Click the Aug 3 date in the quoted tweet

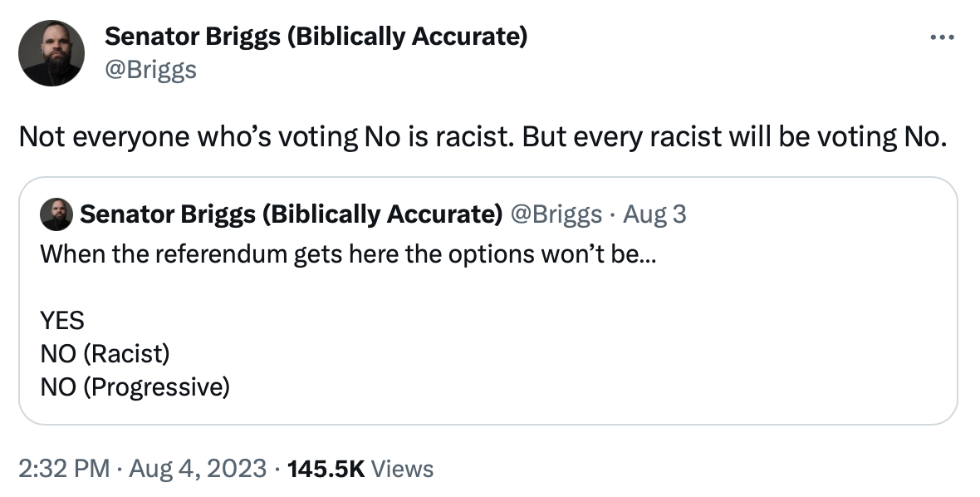(x=654, y=214)
